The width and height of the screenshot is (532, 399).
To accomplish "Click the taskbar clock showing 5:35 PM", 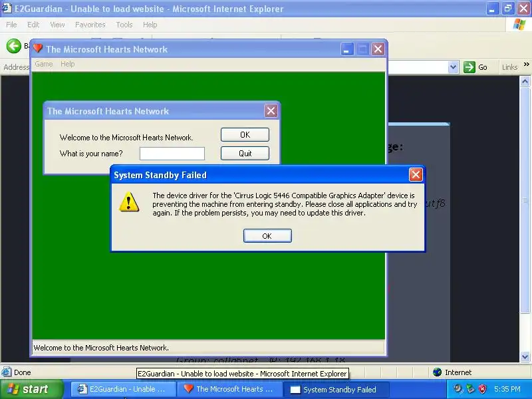I will click(507, 389).
